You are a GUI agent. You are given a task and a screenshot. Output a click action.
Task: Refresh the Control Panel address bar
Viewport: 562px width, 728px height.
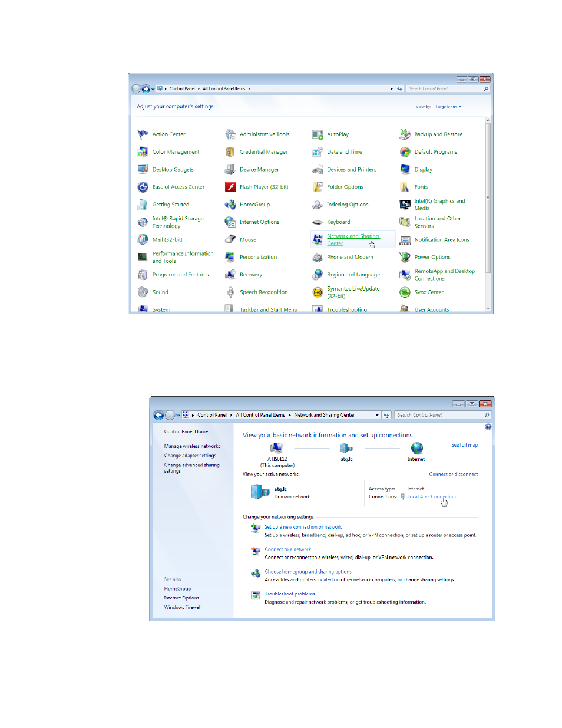[399, 89]
